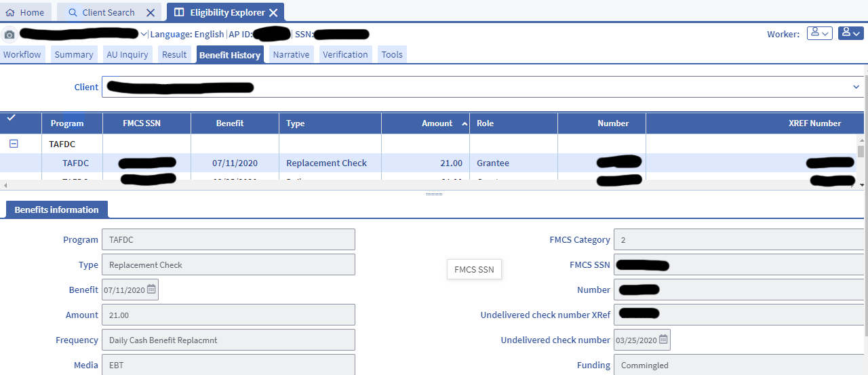The height and width of the screenshot is (375, 868).
Task: Click the Funding field showing Commingled
Action: (739, 365)
